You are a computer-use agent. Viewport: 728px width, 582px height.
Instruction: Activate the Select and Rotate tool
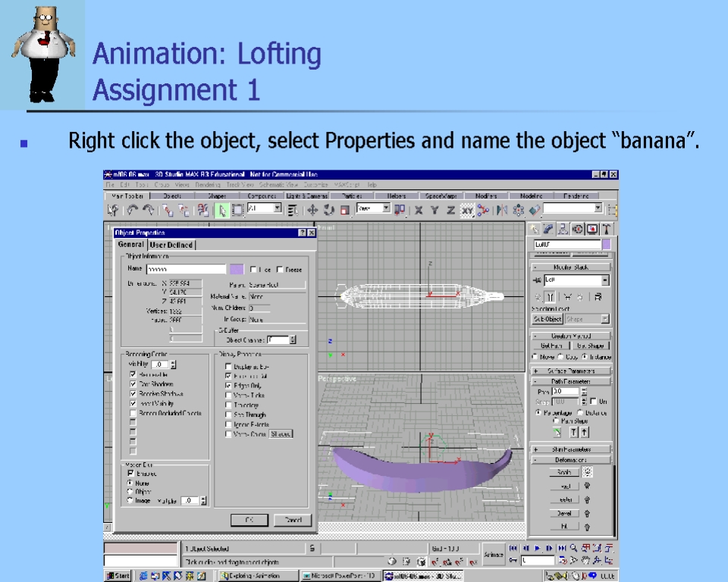pyautogui.click(x=328, y=210)
